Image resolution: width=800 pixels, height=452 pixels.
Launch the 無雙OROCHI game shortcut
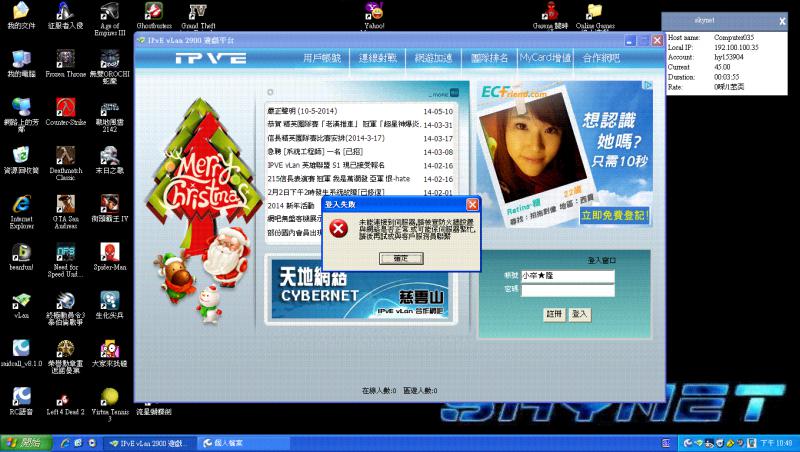tap(109, 66)
